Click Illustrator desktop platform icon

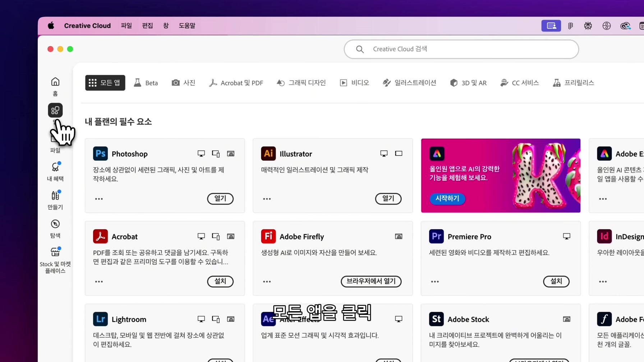(384, 153)
